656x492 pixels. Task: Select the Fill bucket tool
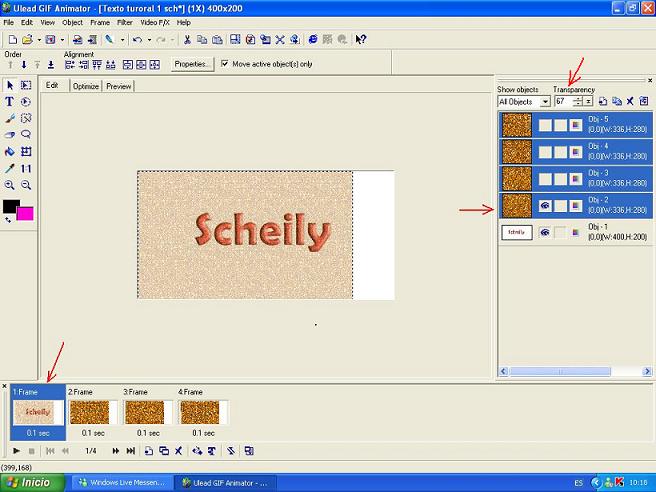[10, 151]
